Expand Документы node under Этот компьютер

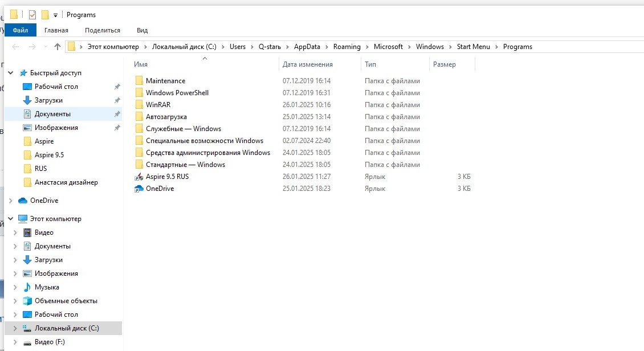click(x=15, y=246)
